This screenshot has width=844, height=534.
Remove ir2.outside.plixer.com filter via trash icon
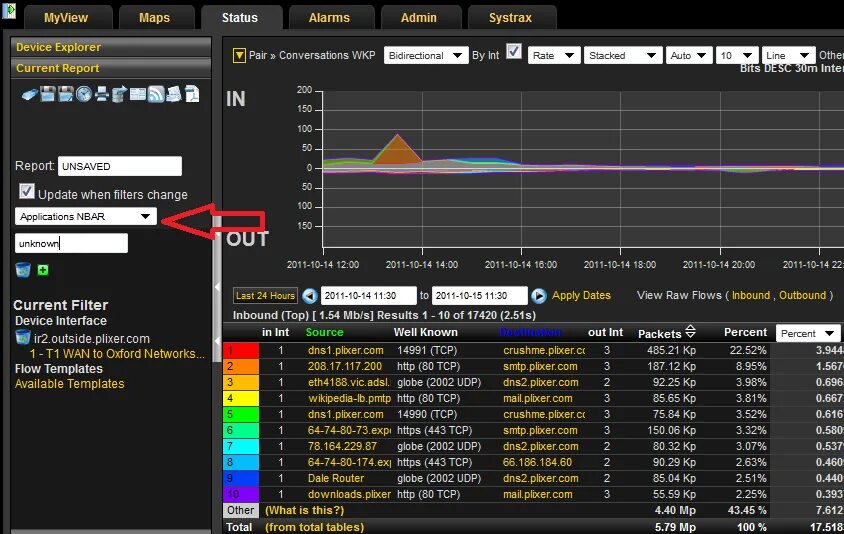coord(23,338)
